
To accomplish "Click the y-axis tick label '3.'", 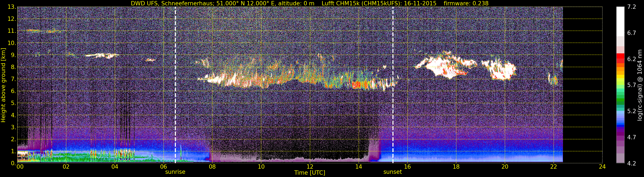I will (x=13, y=127).
